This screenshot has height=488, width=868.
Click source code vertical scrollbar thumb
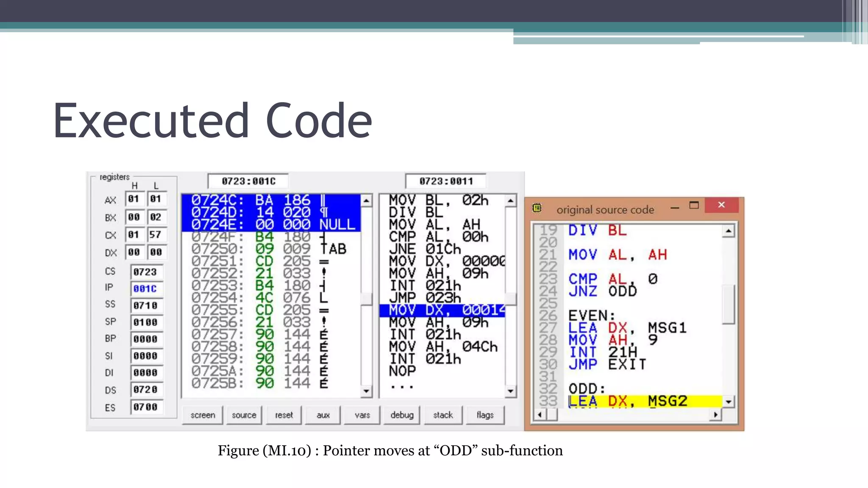coord(728,304)
